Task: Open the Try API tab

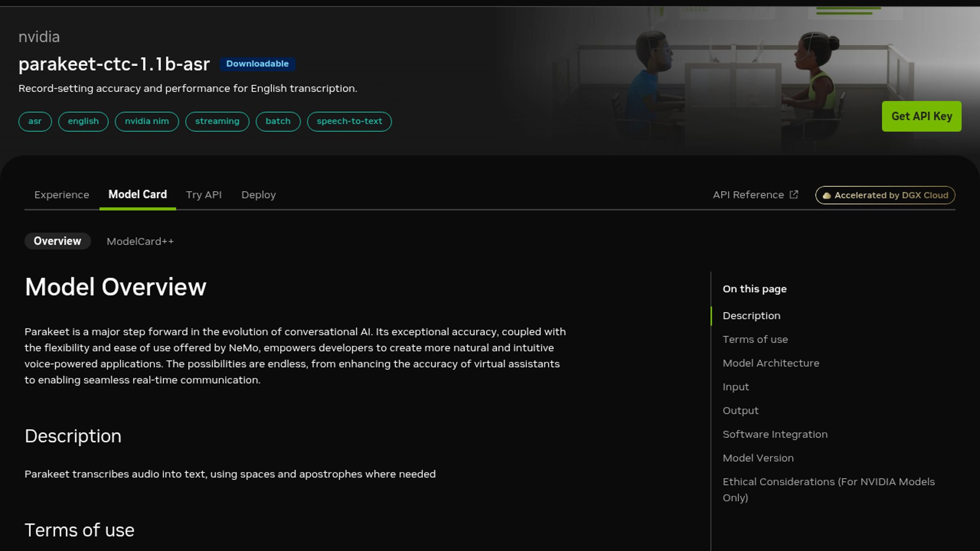Action: (204, 195)
